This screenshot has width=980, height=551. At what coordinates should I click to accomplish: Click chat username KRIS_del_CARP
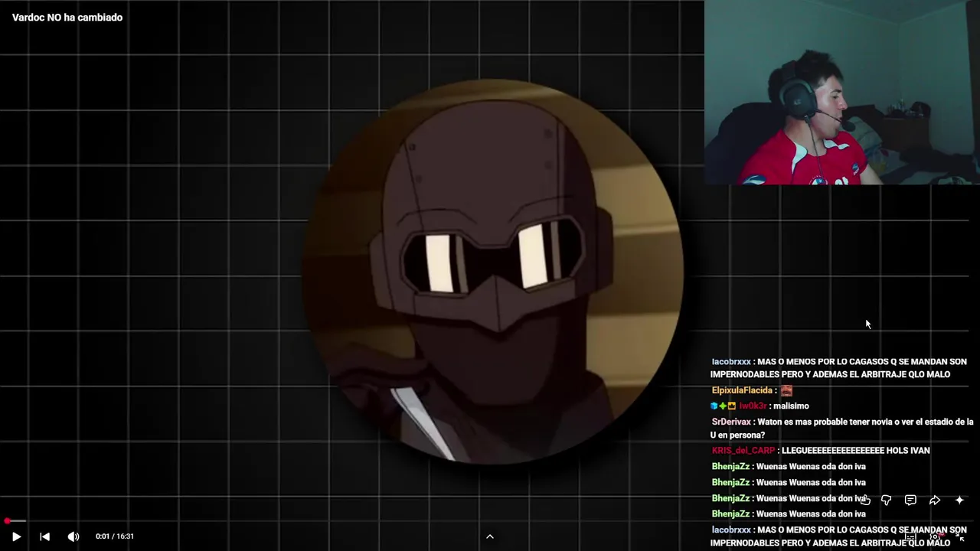point(743,451)
